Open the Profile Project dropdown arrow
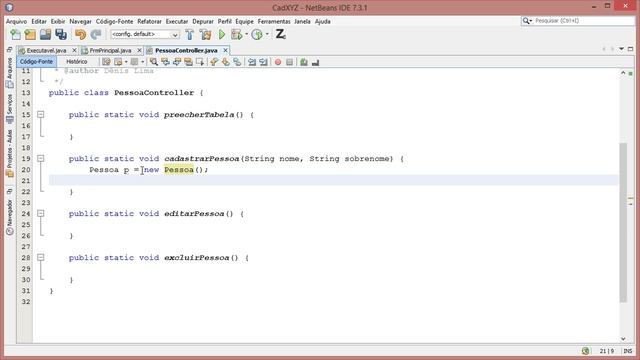Viewport: 640px width, 360px height. click(x=267, y=34)
